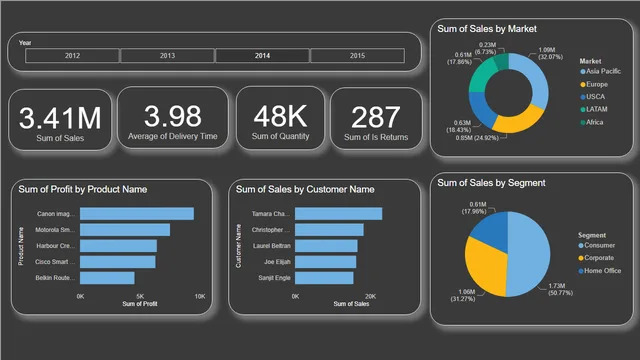
Task: Click the 10K tick on the profit axis
Action: (x=200, y=296)
